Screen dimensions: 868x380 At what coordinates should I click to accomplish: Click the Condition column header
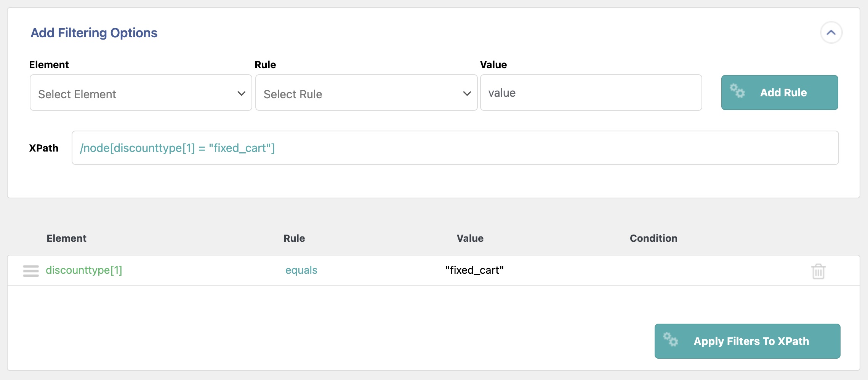(x=653, y=238)
